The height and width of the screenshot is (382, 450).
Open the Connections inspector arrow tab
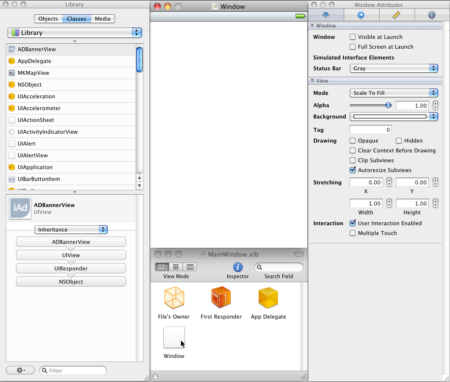(x=361, y=15)
